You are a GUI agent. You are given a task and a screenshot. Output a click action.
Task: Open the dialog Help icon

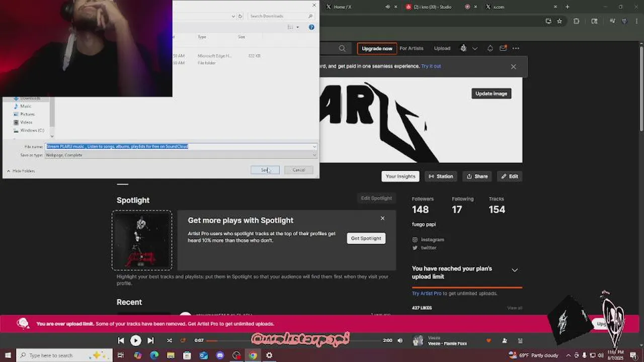(x=311, y=27)
